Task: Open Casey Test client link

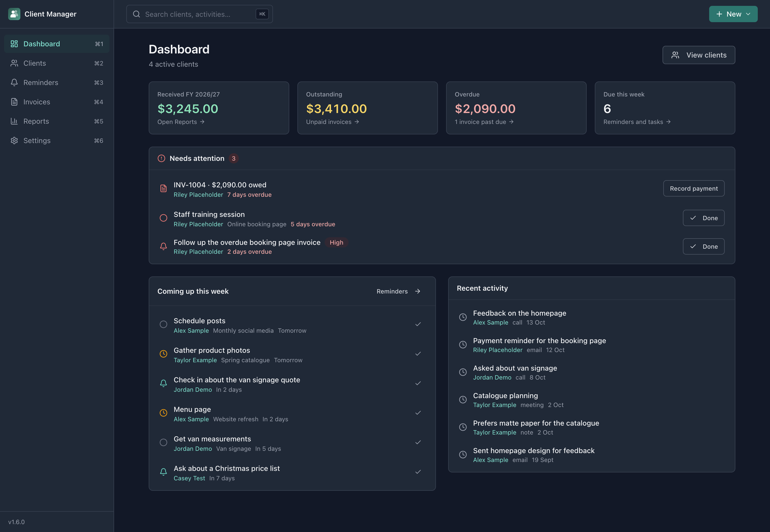Action: 189,478
